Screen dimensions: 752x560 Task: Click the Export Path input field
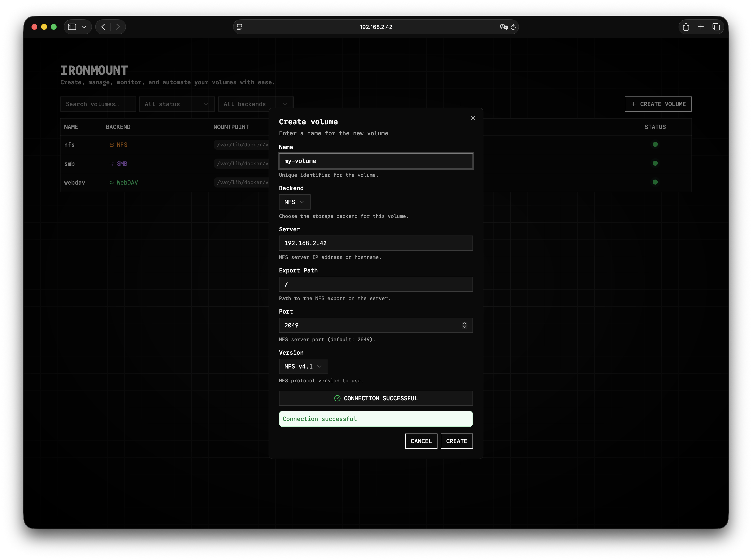[x=376, y=284]
